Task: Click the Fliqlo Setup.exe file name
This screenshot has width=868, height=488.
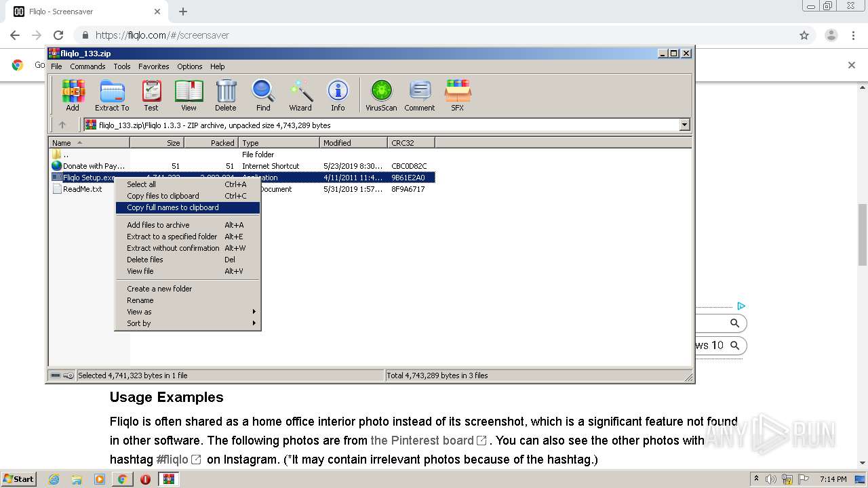Action: click(x=89, y=178)
